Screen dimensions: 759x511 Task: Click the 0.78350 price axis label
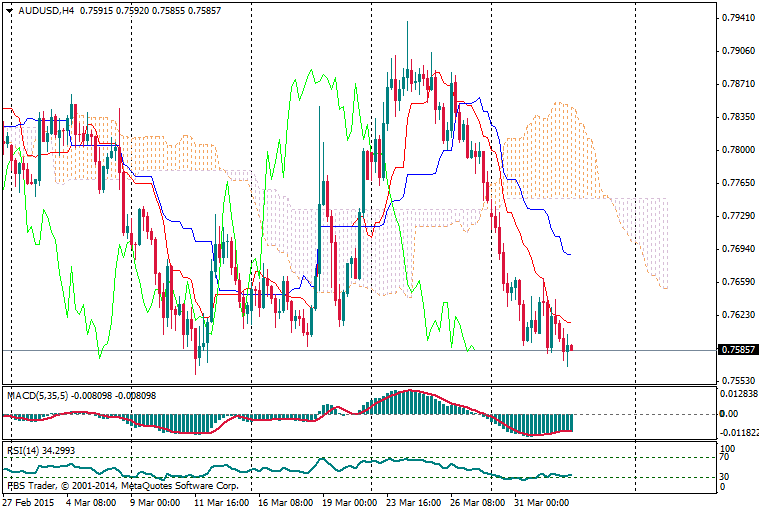pos(738,117)
